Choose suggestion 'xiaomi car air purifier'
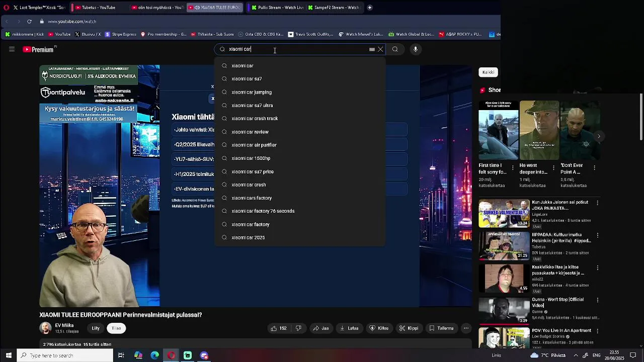Viewport: 644px width, 362px height. click(x=300, y=145)
